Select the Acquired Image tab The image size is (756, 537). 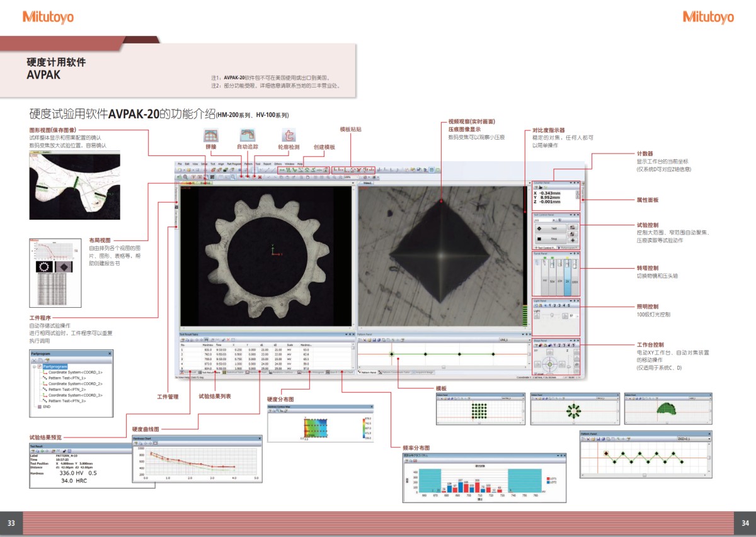(422, 372)
